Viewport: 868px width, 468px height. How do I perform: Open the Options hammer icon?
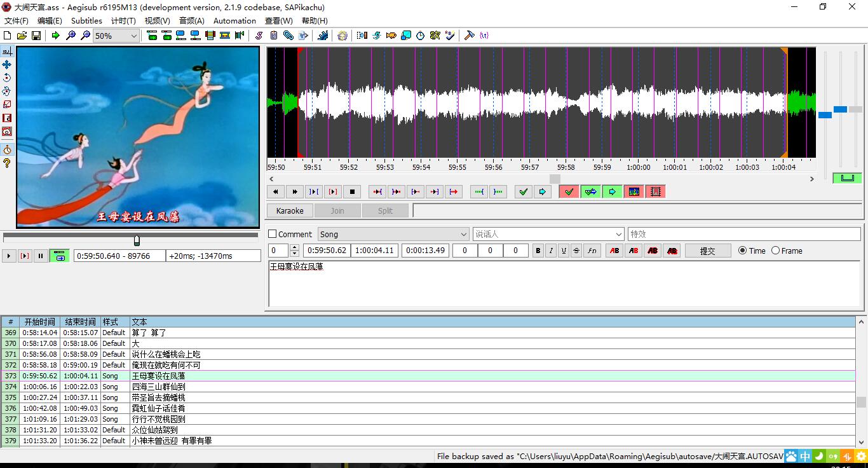(470, 36)
